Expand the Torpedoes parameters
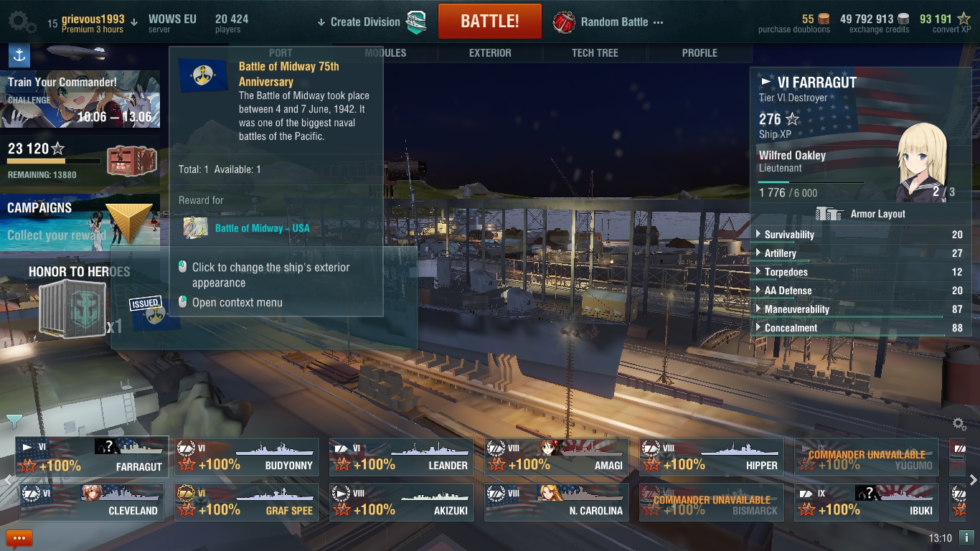This screenshot has height=551, width=980. coord(859,272)
